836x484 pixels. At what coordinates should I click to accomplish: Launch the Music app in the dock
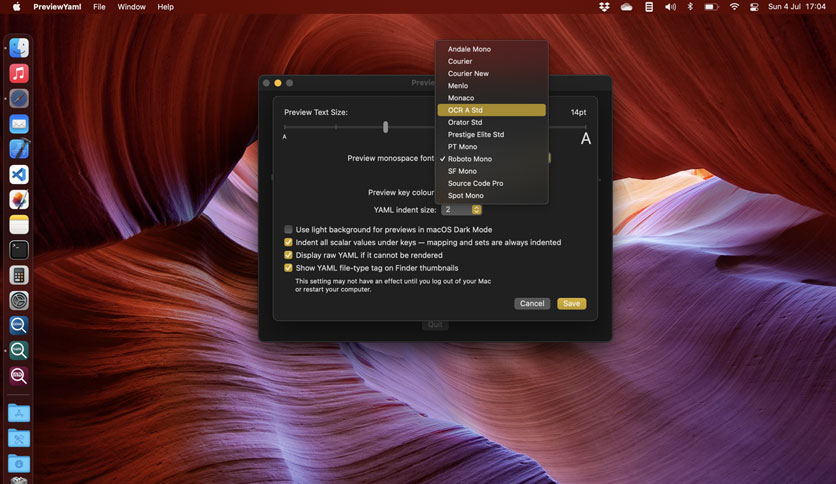click(19, 73)
